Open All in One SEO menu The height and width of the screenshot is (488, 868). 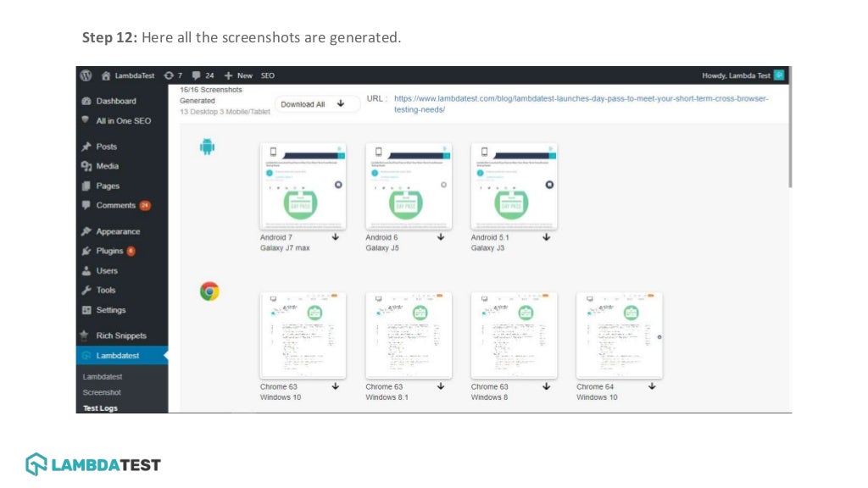click(122, 120)
